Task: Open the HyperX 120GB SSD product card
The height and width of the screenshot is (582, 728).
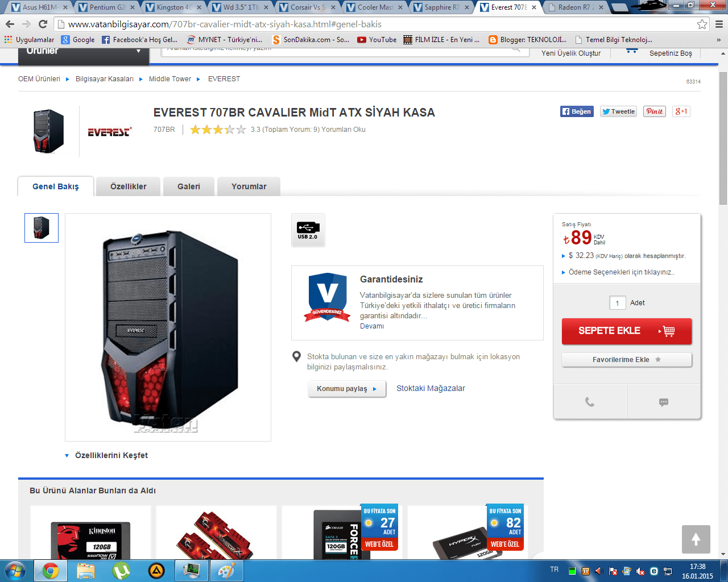Action: click(x=468, y=533)
